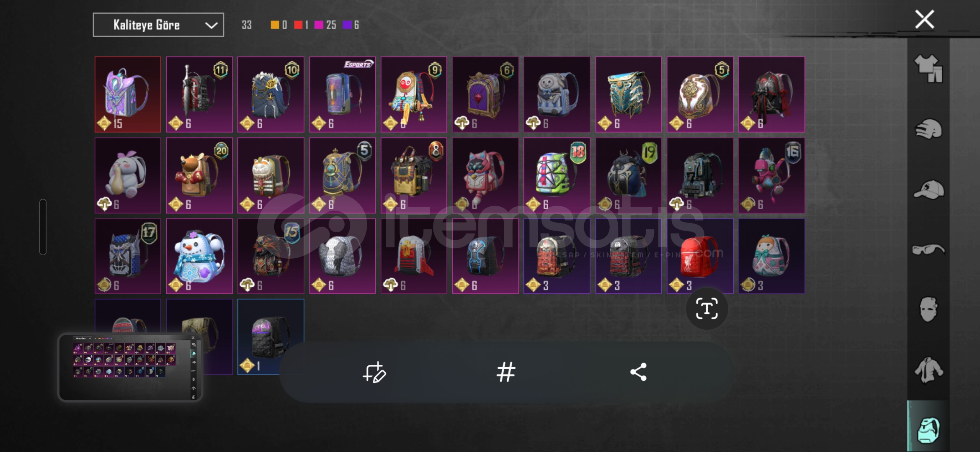Open the screenshot crop and edit tool
Viewport: 980px width, 452px height.
pyautogui.click(x=374, y=372)
